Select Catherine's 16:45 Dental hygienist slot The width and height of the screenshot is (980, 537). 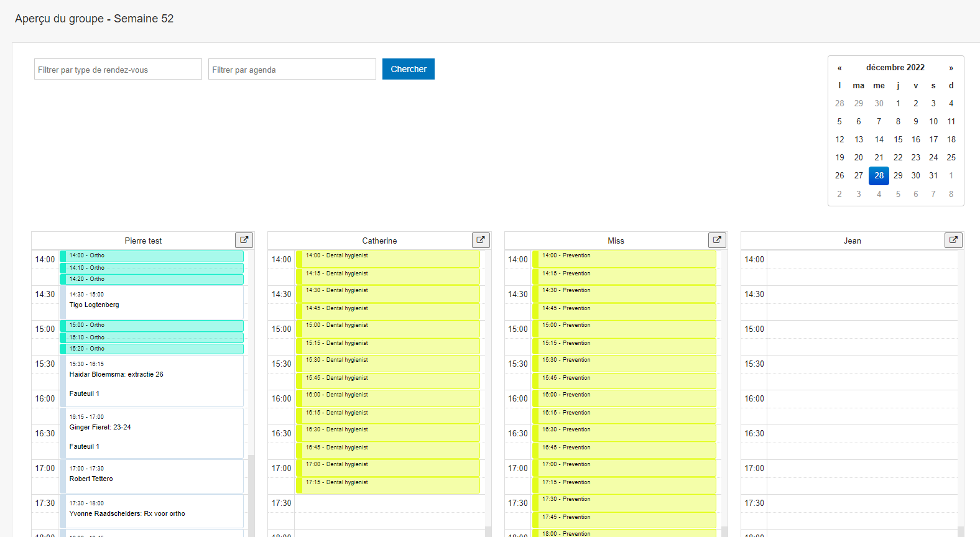pyautogui.click(x=388, y=451)
